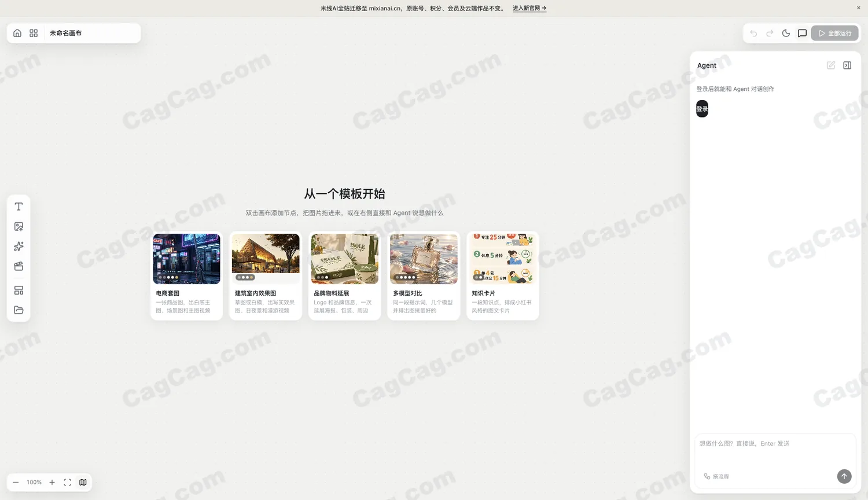Select the AI sparkle generate tool
This screenshot has width=868, height=500.
[19, 247]
